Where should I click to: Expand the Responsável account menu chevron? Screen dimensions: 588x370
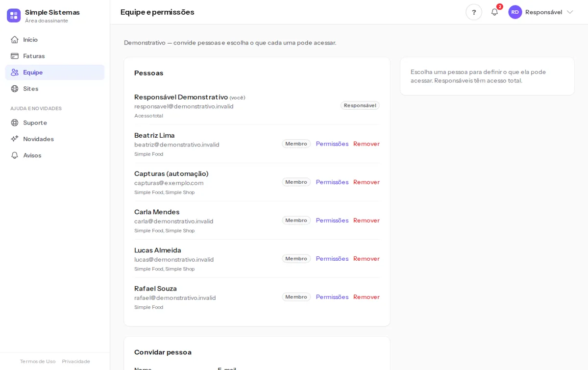tap(570, 12)
